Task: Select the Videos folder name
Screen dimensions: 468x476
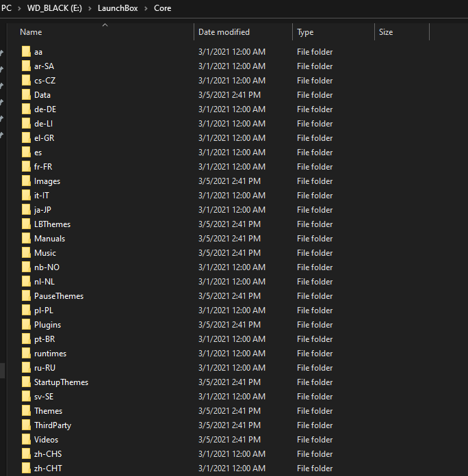Action: 46,440
